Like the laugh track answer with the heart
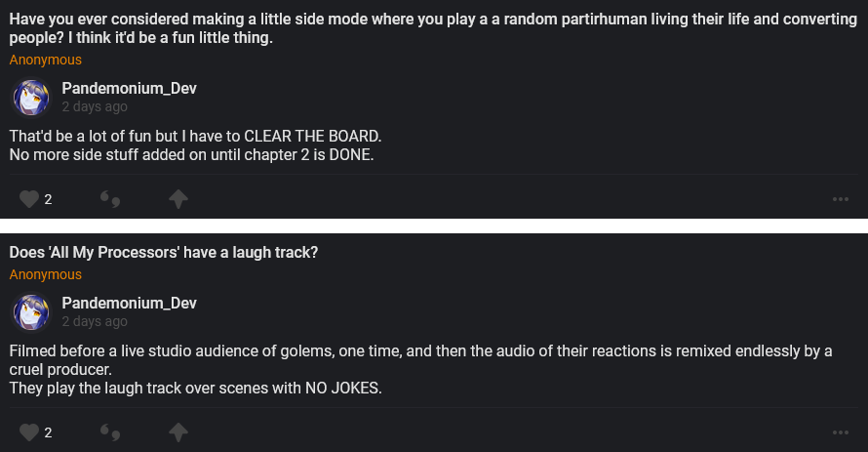 [x=29, y=431]
